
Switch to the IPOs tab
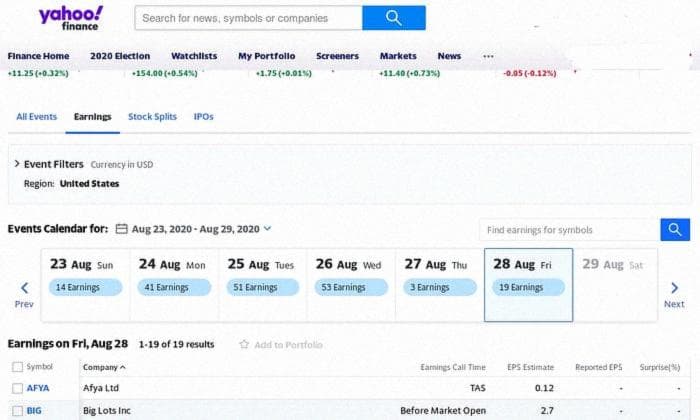(x=204, y=117)
